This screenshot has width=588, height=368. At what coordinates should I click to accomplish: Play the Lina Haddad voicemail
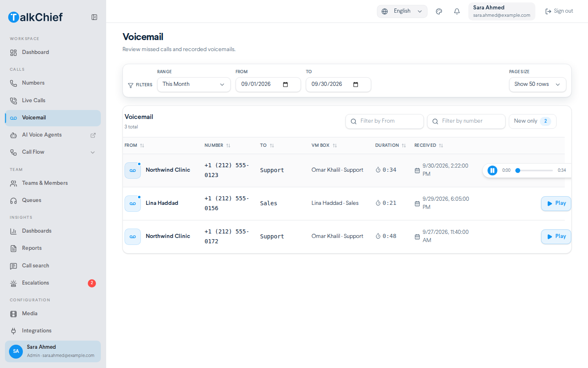pyautogui.click(x=556, y=204)
